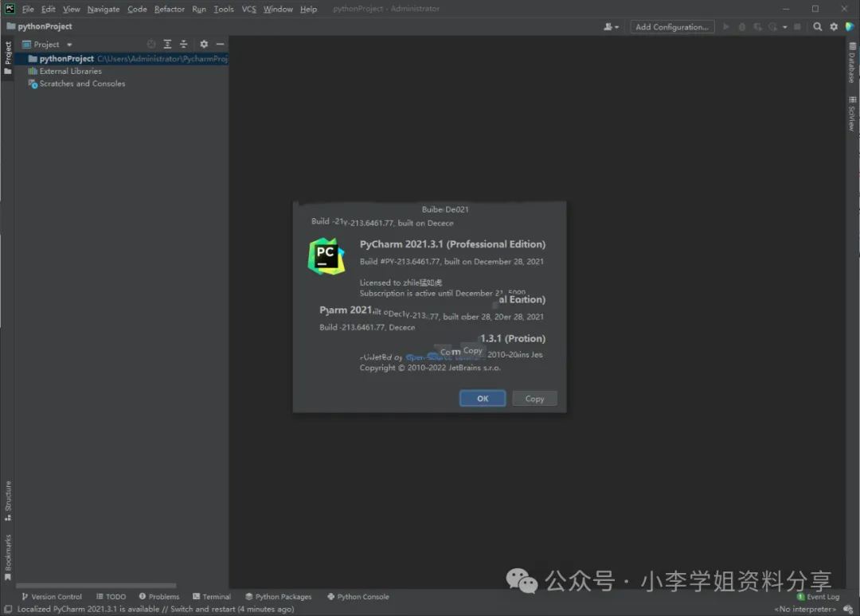Click the Expand All icon in Project panel

point(167,44)
